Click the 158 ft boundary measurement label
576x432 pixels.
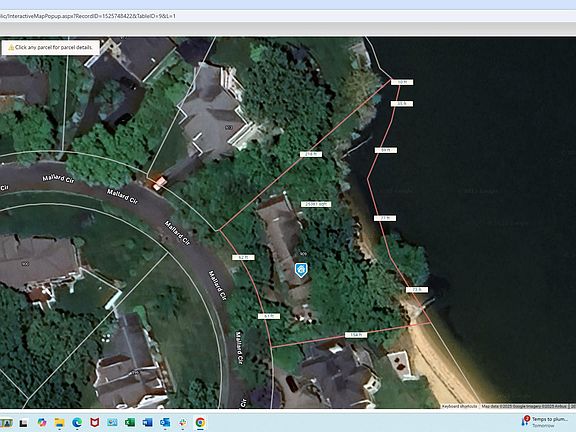pos(356,335)
